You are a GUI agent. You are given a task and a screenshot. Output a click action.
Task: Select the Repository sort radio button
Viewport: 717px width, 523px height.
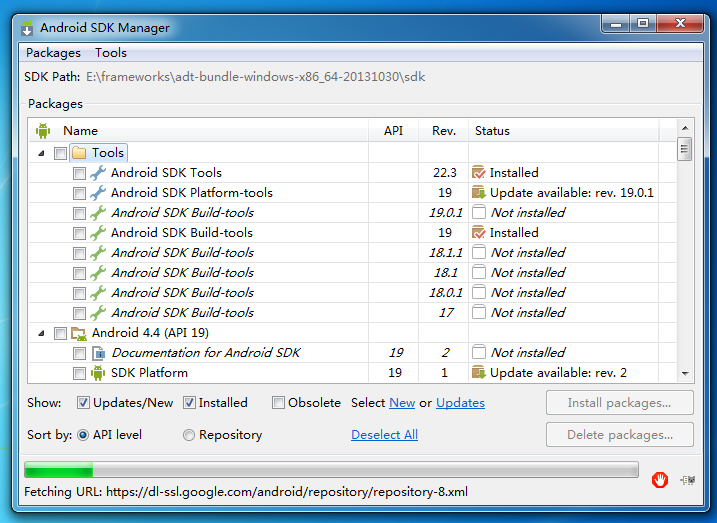[189, 435]
